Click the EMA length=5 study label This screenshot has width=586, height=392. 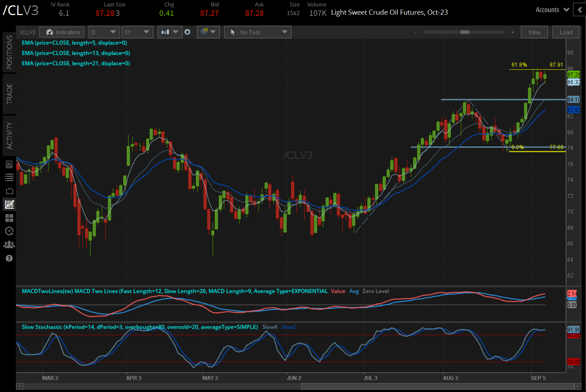(x=74, y=43)
